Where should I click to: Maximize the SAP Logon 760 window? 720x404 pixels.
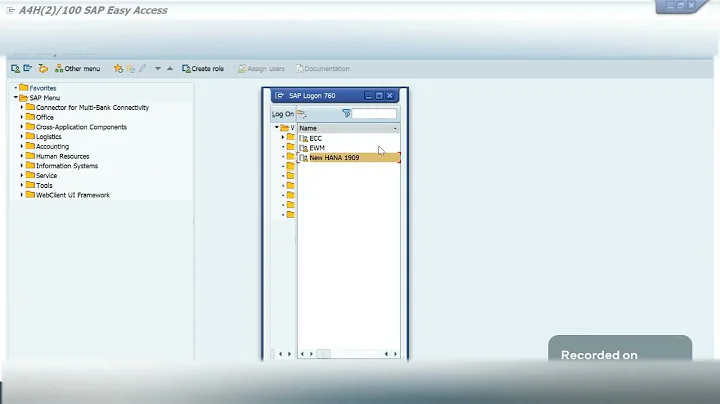coord(379,95)
